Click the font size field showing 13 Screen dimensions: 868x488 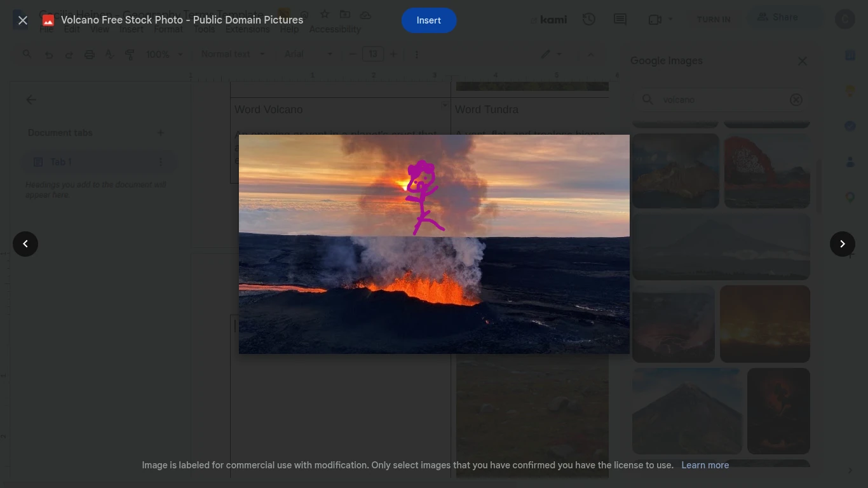pos(373,55)
